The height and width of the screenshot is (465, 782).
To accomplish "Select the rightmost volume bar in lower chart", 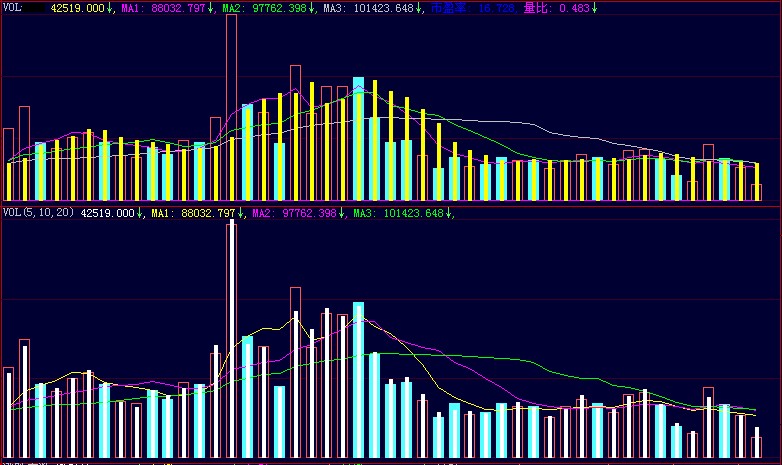I will point(756,443).
